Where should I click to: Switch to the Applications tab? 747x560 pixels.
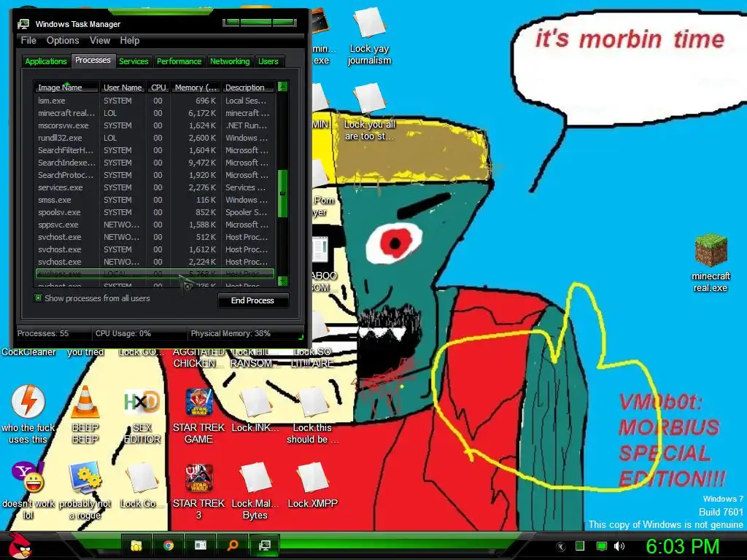[x=46, y=61]
